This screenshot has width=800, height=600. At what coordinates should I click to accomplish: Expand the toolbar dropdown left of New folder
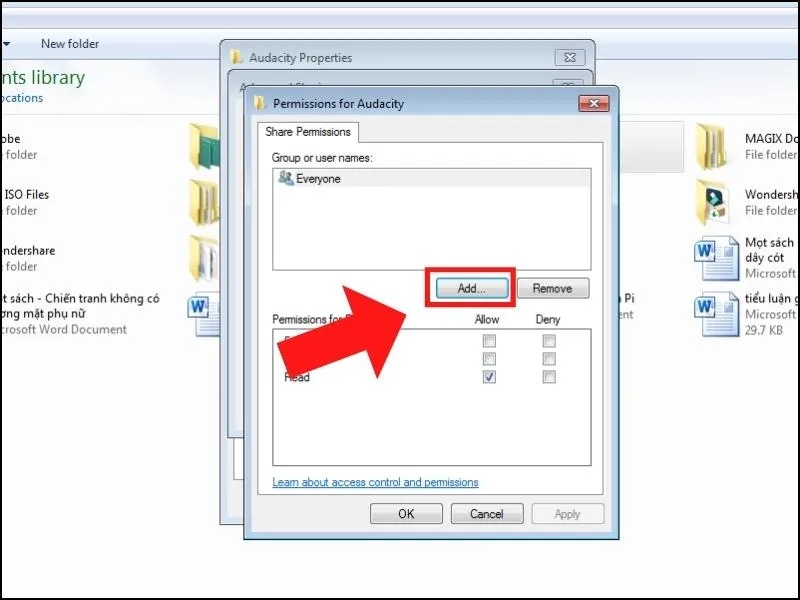[6, 44]
